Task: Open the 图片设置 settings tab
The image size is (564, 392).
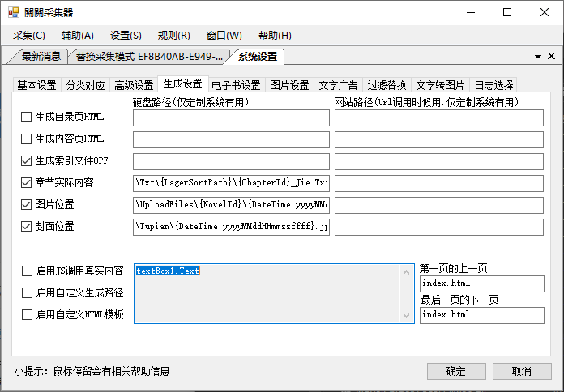Action: click(289, 85)
